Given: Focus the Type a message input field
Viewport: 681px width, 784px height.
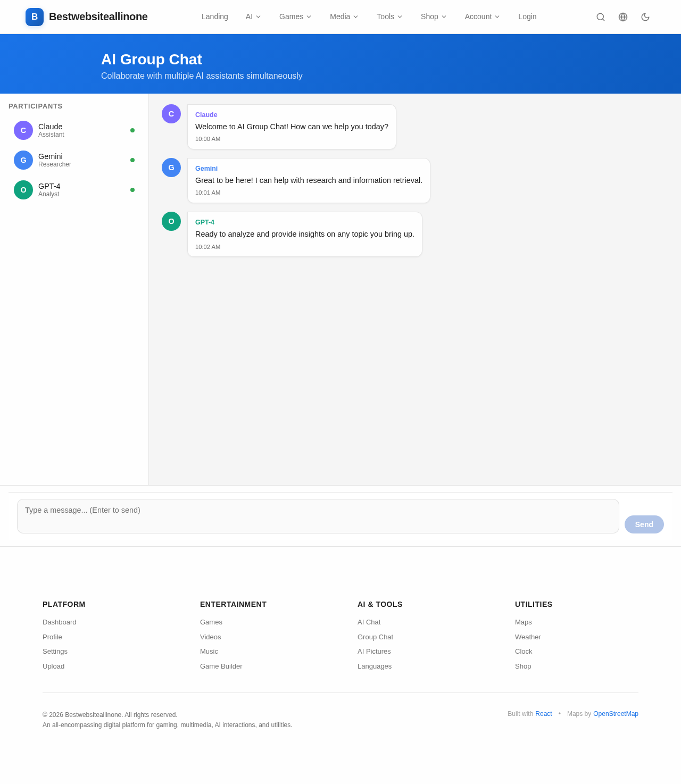Looking at the screenshot, I should point(318,516).
